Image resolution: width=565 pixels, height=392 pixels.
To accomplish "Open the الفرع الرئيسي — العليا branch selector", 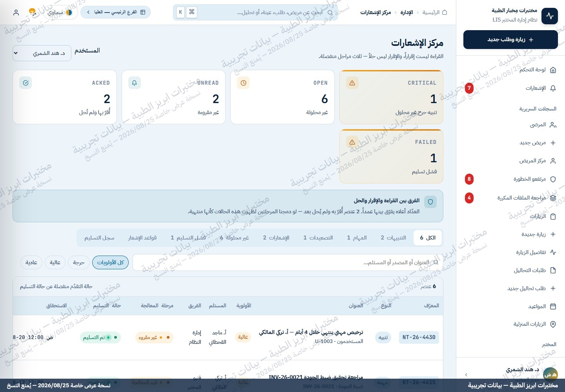I will coord(115,12).
